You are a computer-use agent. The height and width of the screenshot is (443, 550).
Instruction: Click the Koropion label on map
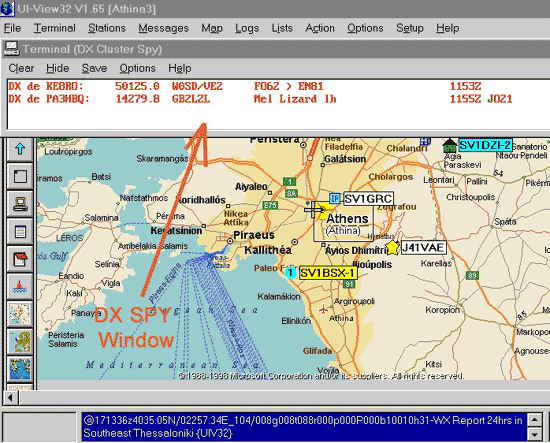pos(442,310)
